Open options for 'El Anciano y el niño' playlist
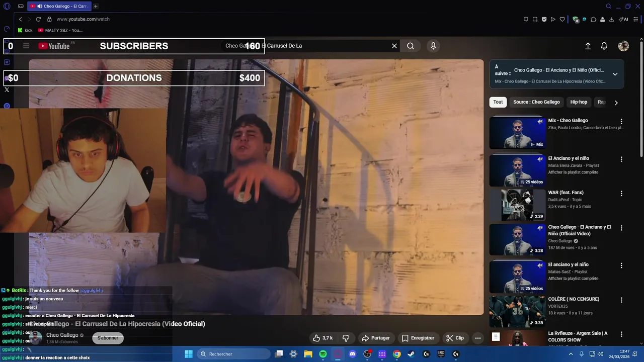This screenshot has width=644, height=362. 621,159
